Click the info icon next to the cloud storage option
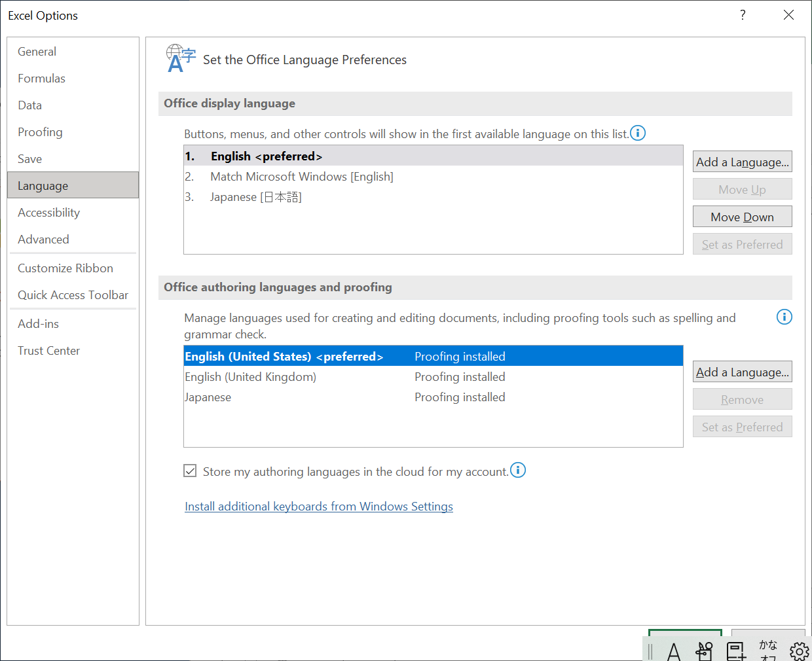The height and width of the screenshot is (661, 812). pyautogui.click(x=517, y=470)
